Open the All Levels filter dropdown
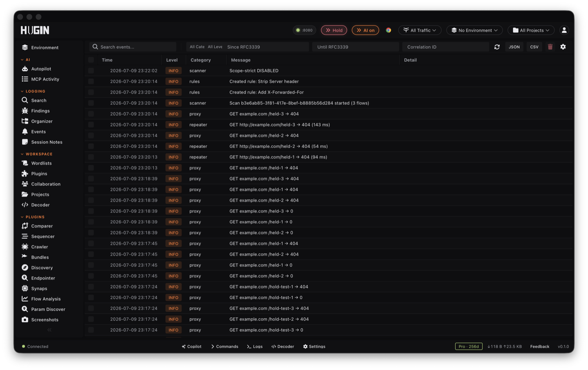The height and width of the screenshot is (370, 588). click(x=215, y=47)
